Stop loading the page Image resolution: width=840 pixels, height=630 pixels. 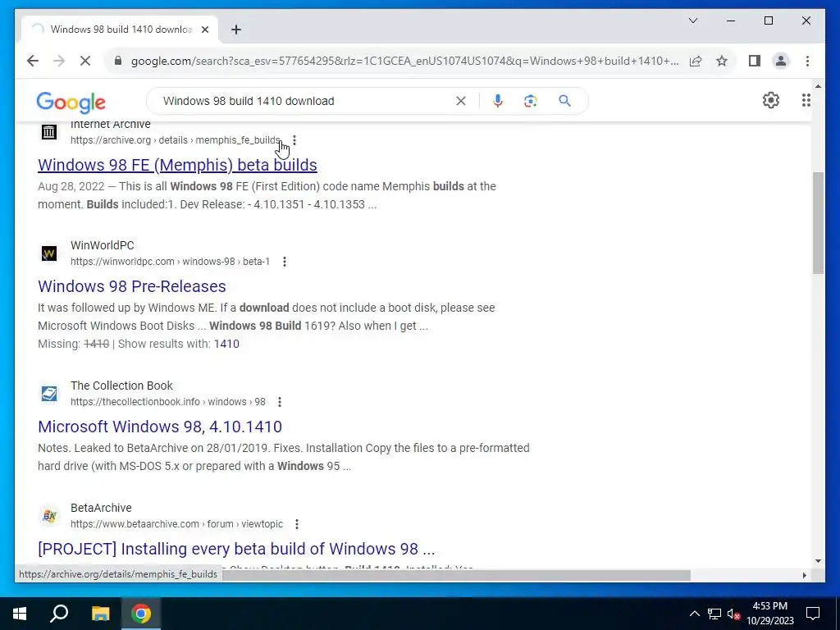[x=85, y=61]
